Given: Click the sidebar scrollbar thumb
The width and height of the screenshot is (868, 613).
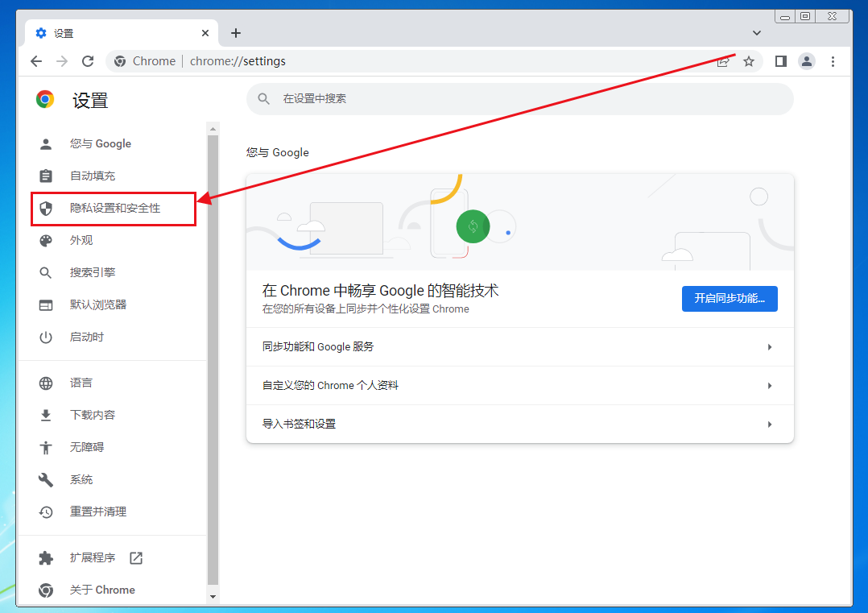Looking at the screenshot, I should tap(213, 360).
